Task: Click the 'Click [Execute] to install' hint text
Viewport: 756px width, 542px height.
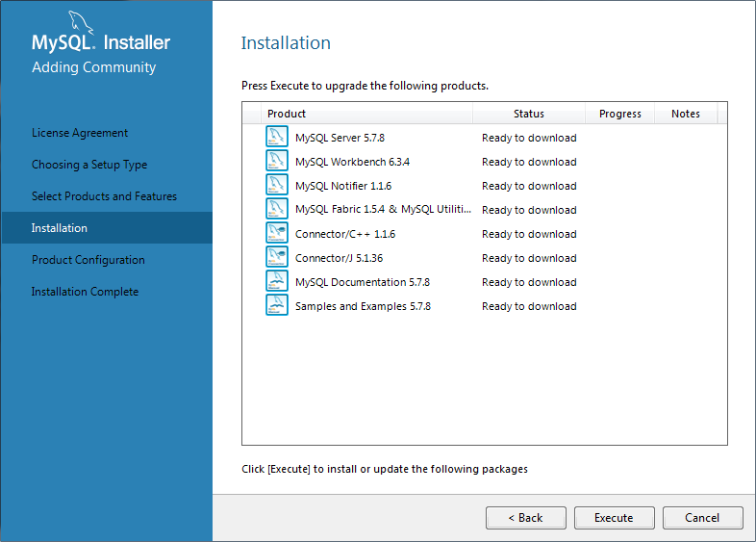Action: click(385, 469)
